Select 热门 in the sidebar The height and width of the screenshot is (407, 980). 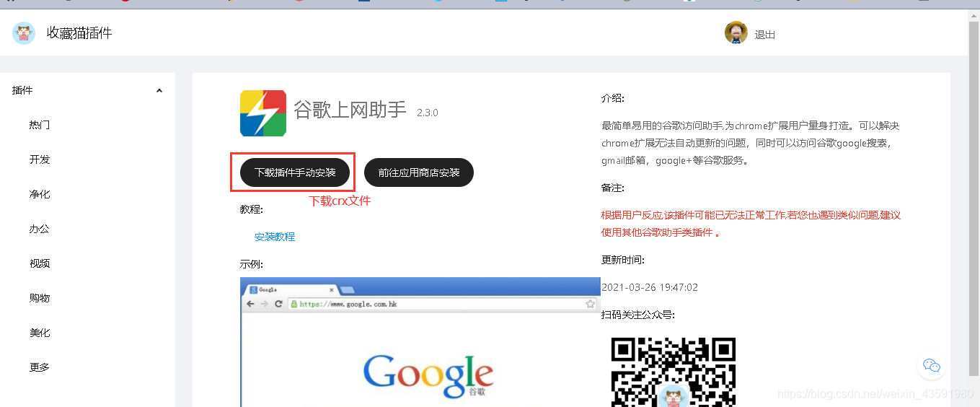tap(40, 125)
